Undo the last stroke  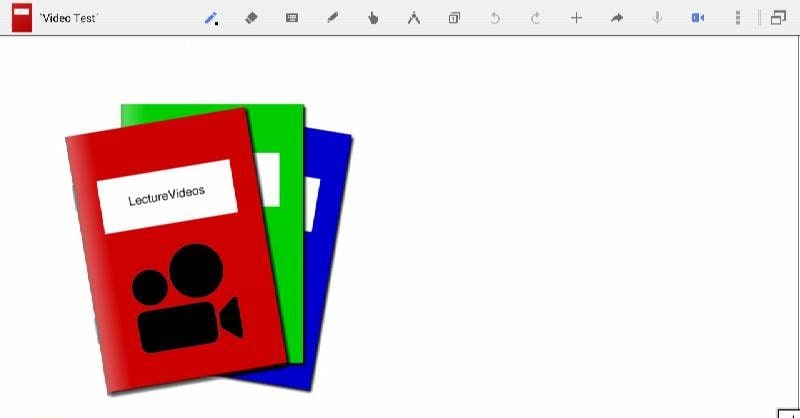495,18
